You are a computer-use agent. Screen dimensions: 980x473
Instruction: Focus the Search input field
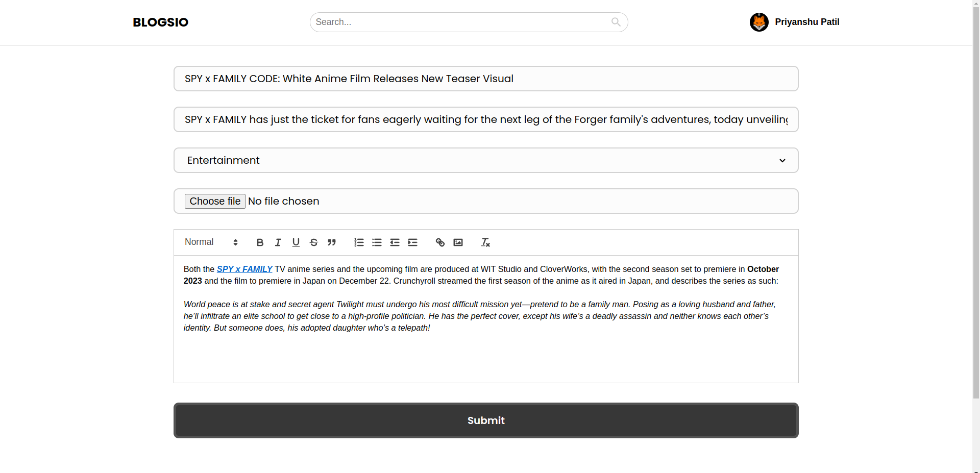(x=469, y=22)
